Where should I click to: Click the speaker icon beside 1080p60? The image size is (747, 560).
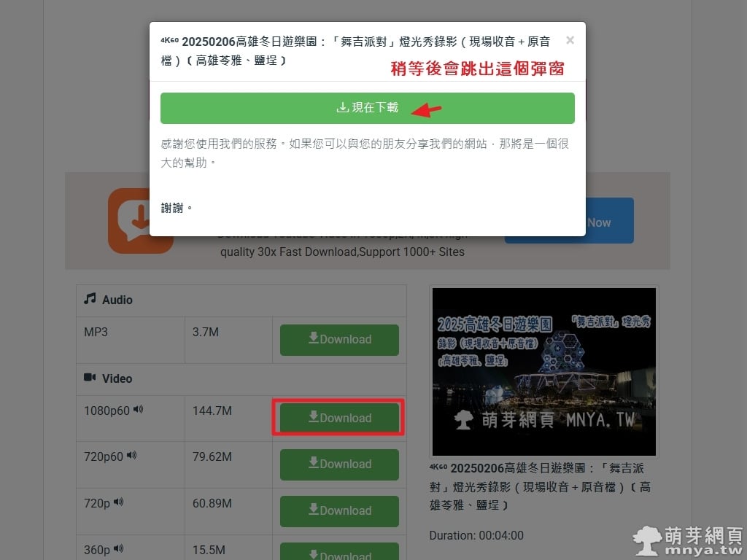[139, 410]
